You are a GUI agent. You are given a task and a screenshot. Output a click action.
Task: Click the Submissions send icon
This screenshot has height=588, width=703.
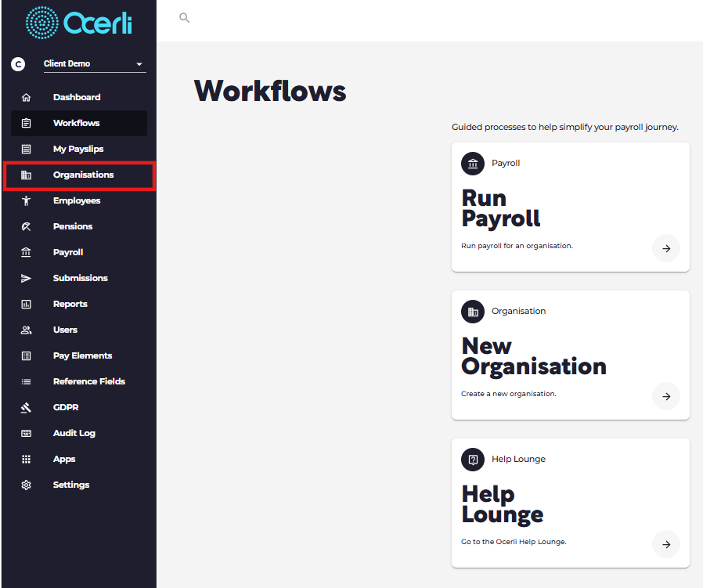(27, 278)
